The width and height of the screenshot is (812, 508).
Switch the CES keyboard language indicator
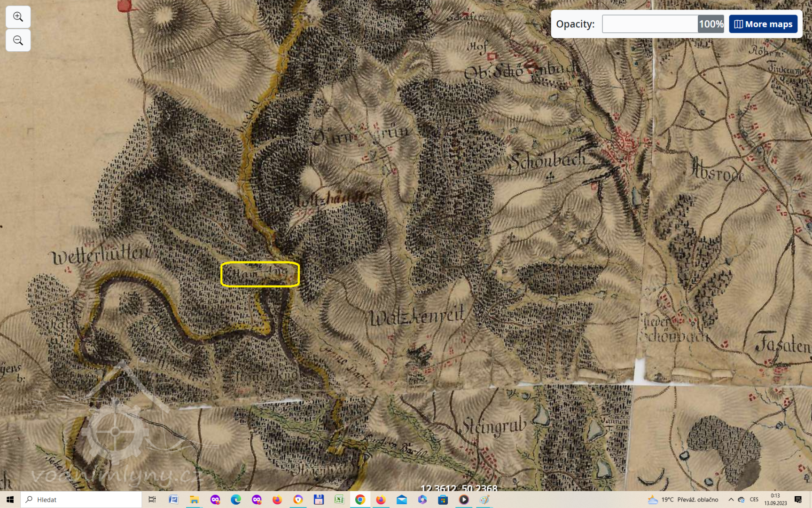point(754,500)
